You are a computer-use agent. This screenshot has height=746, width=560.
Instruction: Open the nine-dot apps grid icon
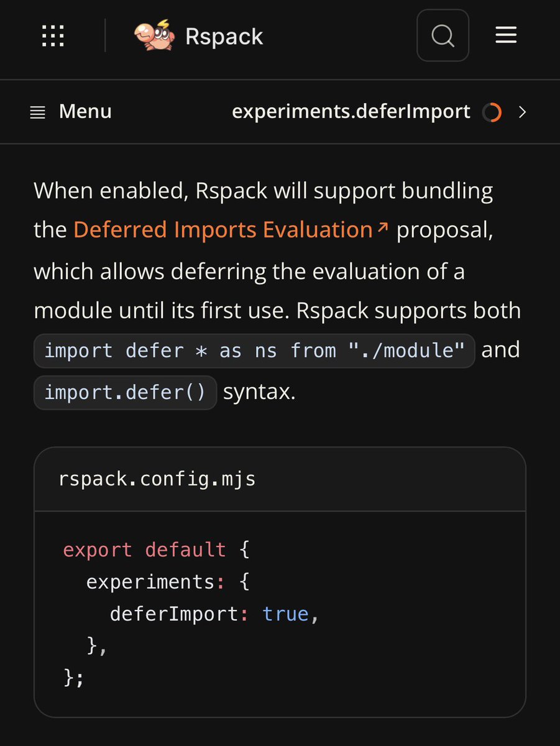[x=53, y=37]
